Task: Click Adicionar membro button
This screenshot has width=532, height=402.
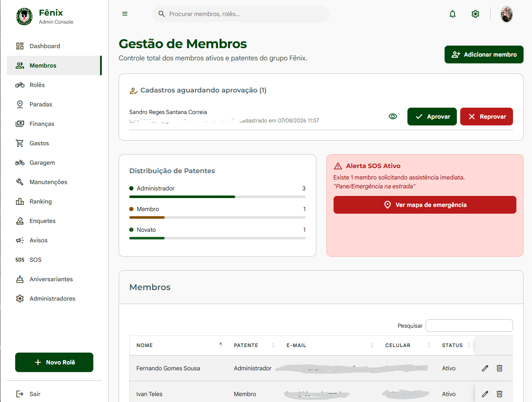Action: point(484,54)
